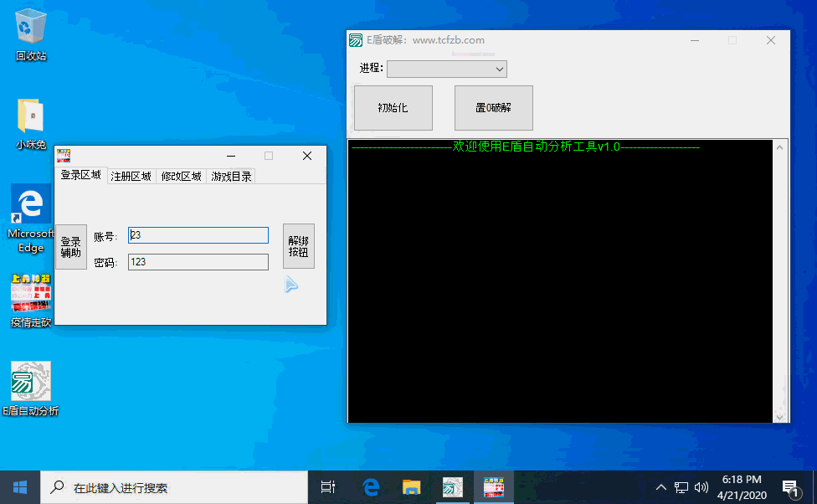This screenshot has width=817, height=504.
Task: Click the taskbar search box
Action: pos(174,487)
